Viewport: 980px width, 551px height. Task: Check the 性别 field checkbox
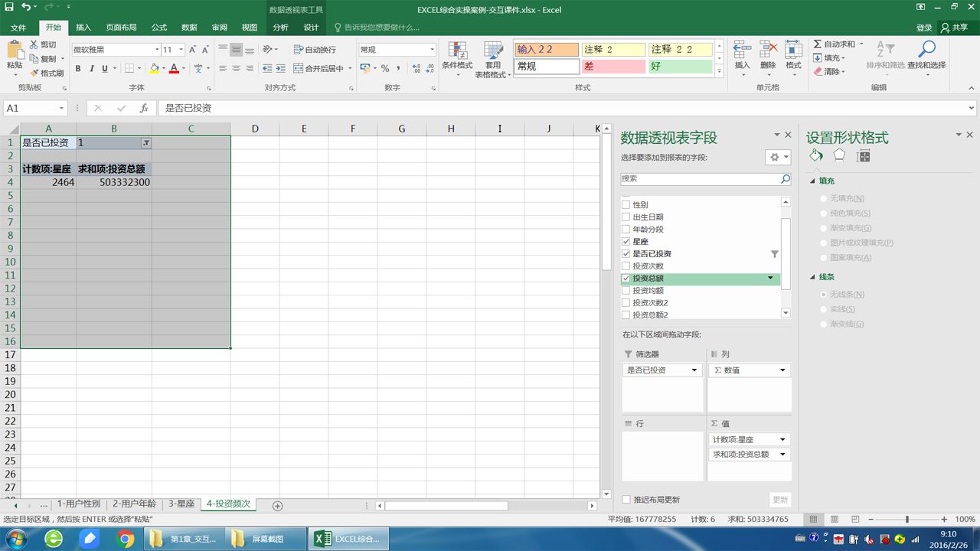(x=626, y=205)
